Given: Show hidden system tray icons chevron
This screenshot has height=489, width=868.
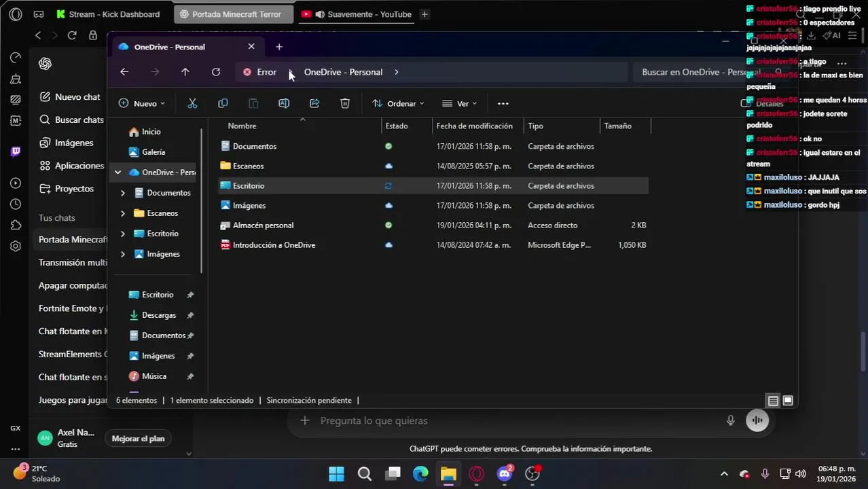Looking at the screenshot, I should click(x=724, y=474).
